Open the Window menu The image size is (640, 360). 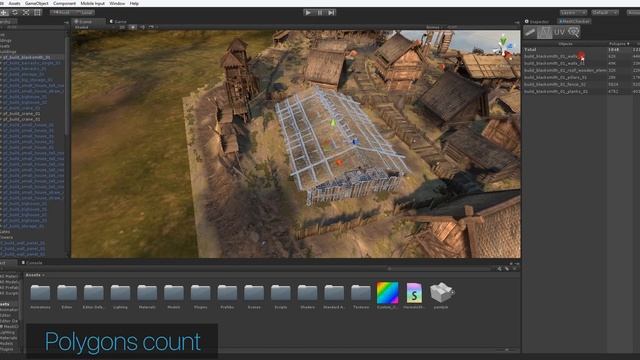point(117,3)
